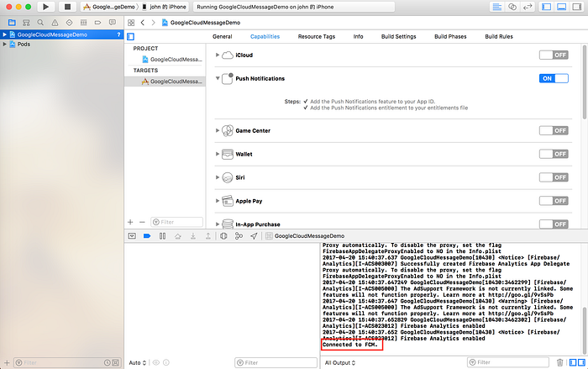Step out in debugger
The height and width of the screenshot is (369, 588).
[207, 235]
